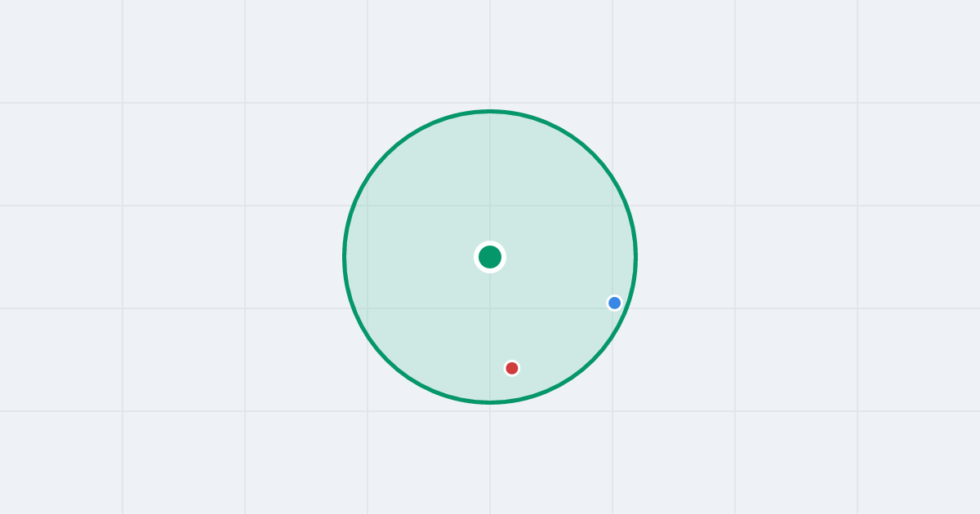Click empty map background above the circle
980x514 pixels.
(x=490, y=53)
